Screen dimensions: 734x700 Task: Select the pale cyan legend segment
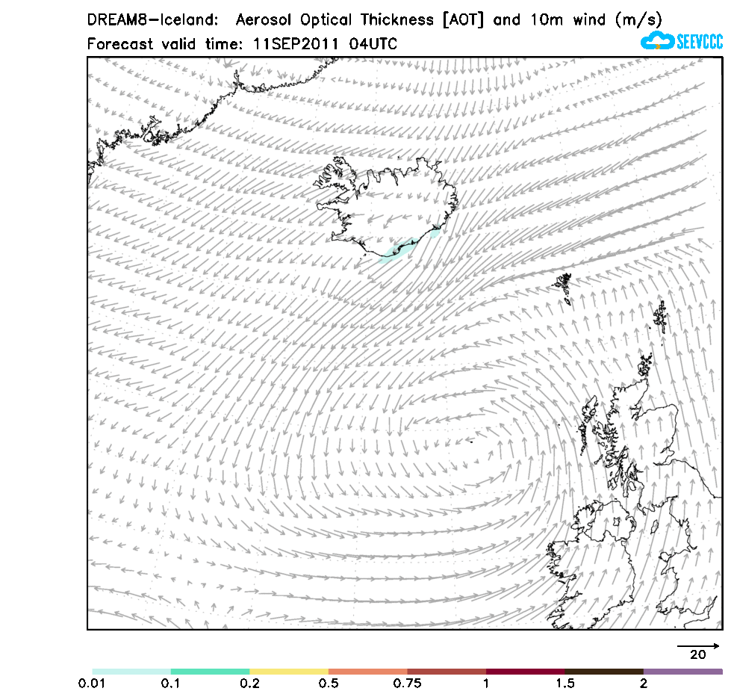pyautogui.click(x=131, y=672)
